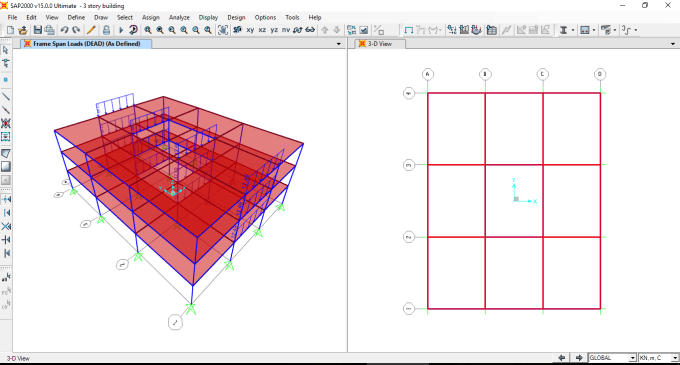The width and height of the screenshot is (680, 365).
Task: Select the quick draw braces tool
Action: [x=6, y=123]
